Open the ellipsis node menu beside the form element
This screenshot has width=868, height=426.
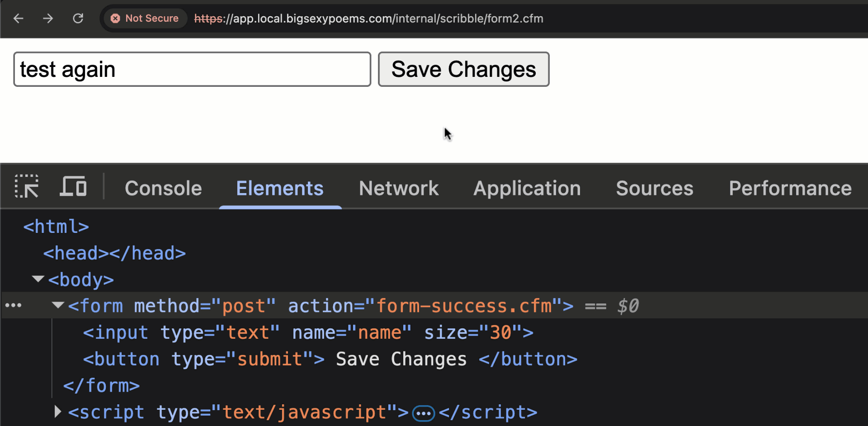(x=13, y=305)
